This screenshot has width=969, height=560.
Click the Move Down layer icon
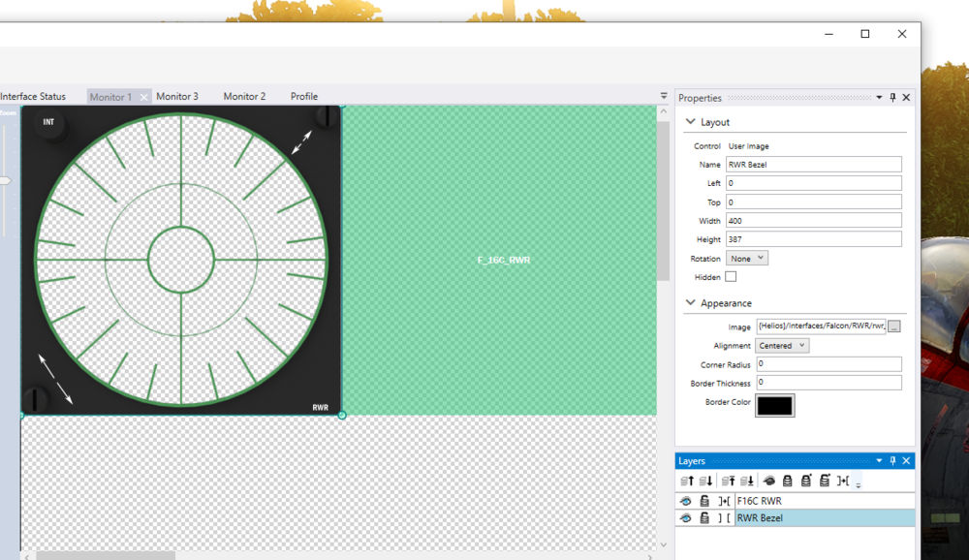(x=705, y=481)
